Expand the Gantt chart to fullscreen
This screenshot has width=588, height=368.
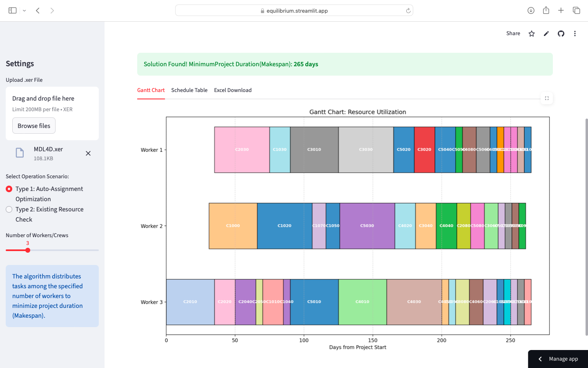(x=546, y=98)
